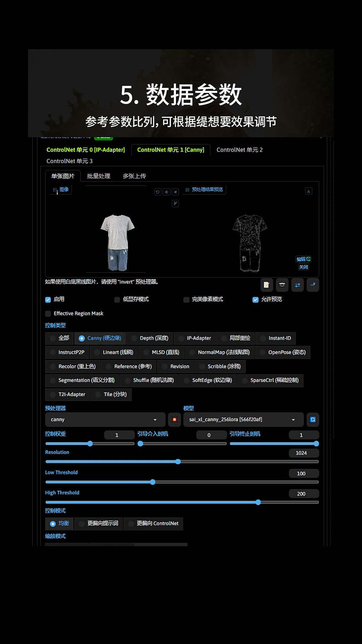This screenshot has width=362, height=644.
Task: Remove the input image with the X icon
Action: 175,192
